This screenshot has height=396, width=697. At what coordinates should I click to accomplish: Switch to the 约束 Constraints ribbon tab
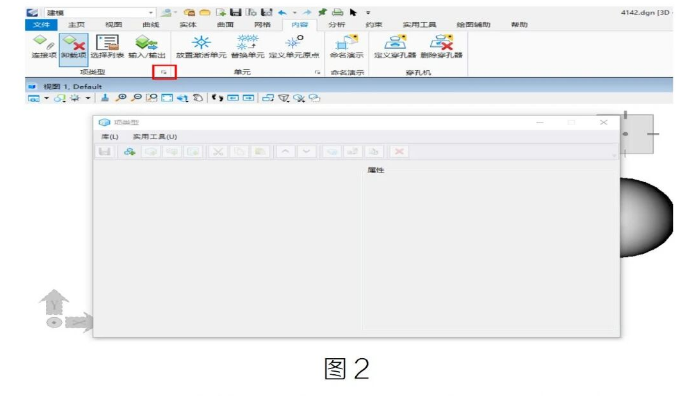click(x=373, y=25)
